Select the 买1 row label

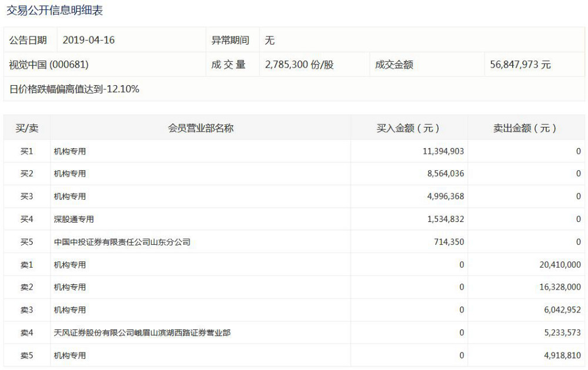(x=26, y=152)
